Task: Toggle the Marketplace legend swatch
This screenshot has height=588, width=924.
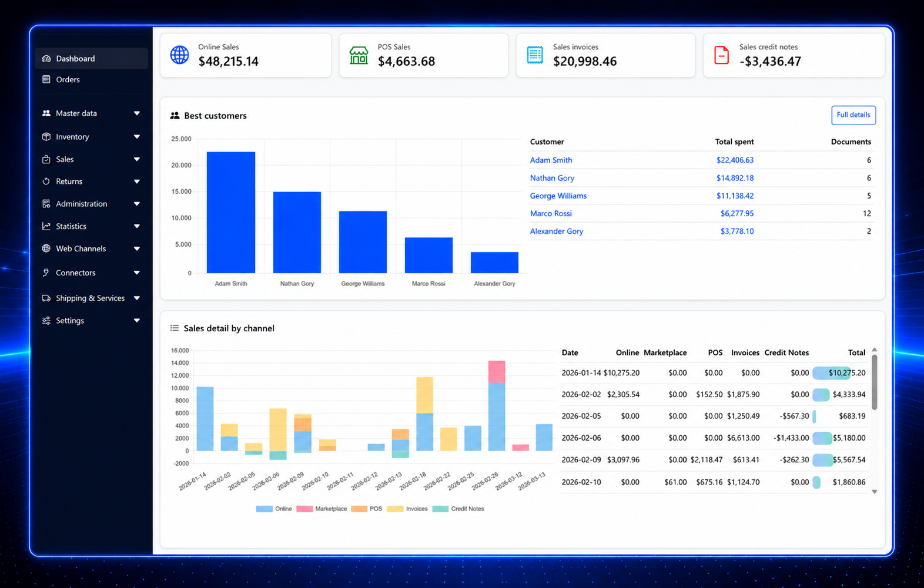Action: (304, 509)
